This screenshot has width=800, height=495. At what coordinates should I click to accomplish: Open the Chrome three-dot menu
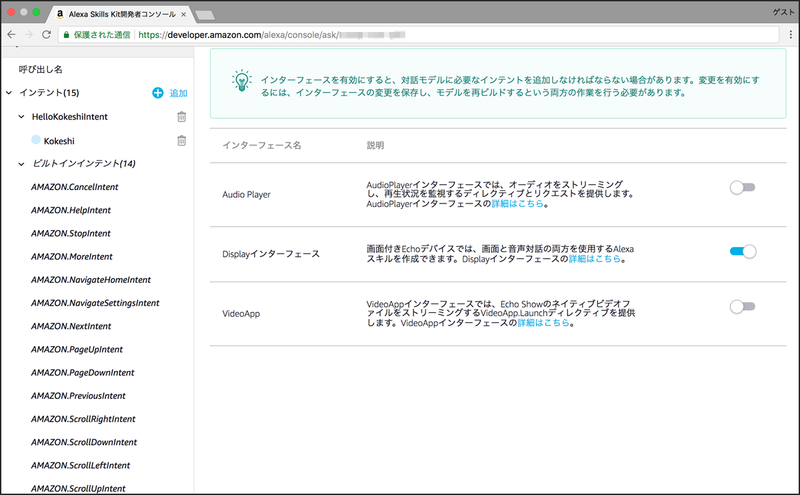[x=790, y=35]
